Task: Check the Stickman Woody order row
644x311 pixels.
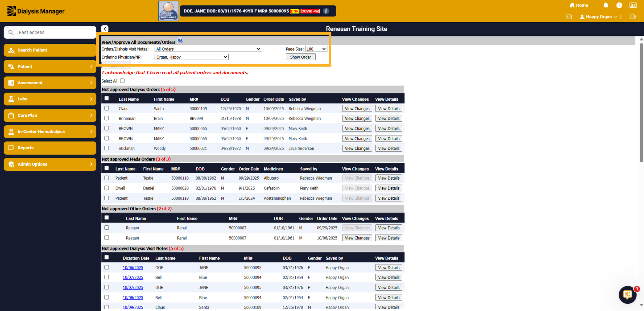Action: tap(107, 148)
